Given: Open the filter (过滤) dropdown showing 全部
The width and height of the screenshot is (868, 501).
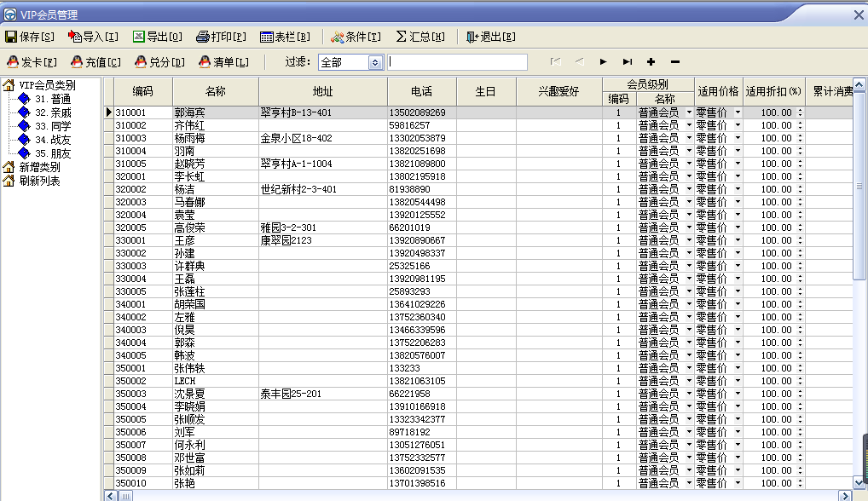Looking at the screenshot, I should point(375,62).
